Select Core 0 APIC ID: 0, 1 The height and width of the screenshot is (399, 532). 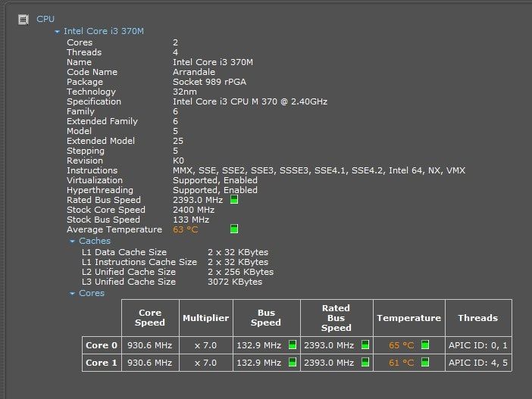point(478,345)
